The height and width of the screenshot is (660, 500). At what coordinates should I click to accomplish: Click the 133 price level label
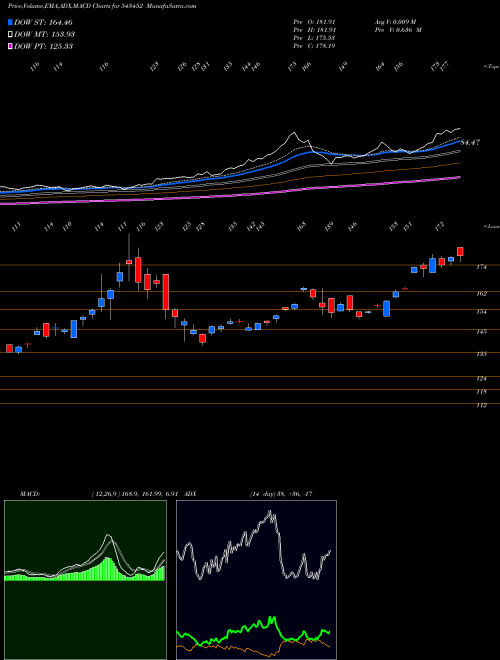[481, 354]
